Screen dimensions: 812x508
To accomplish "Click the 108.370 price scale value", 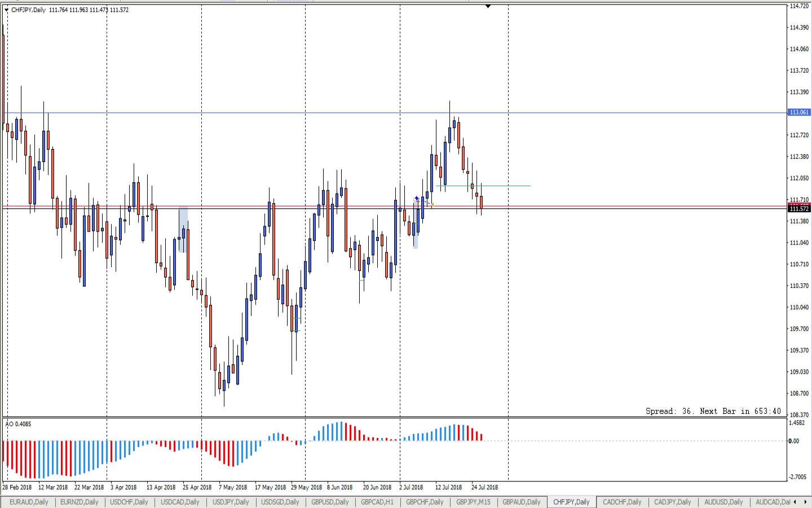I will 799,415.
